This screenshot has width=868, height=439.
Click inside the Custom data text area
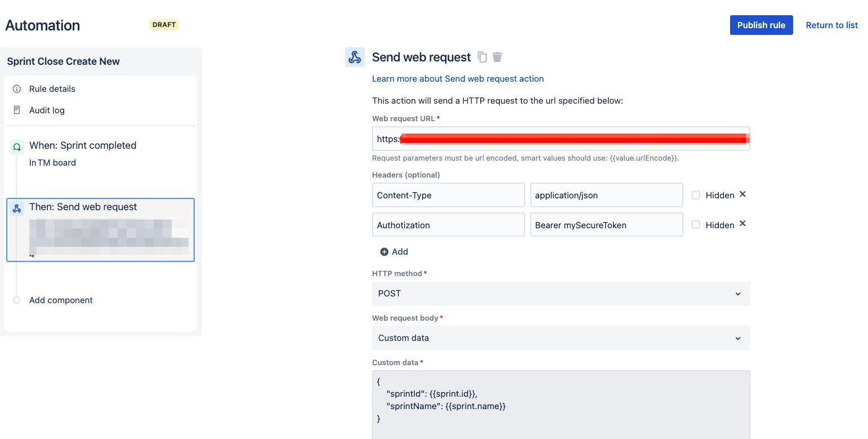point(561,400)
